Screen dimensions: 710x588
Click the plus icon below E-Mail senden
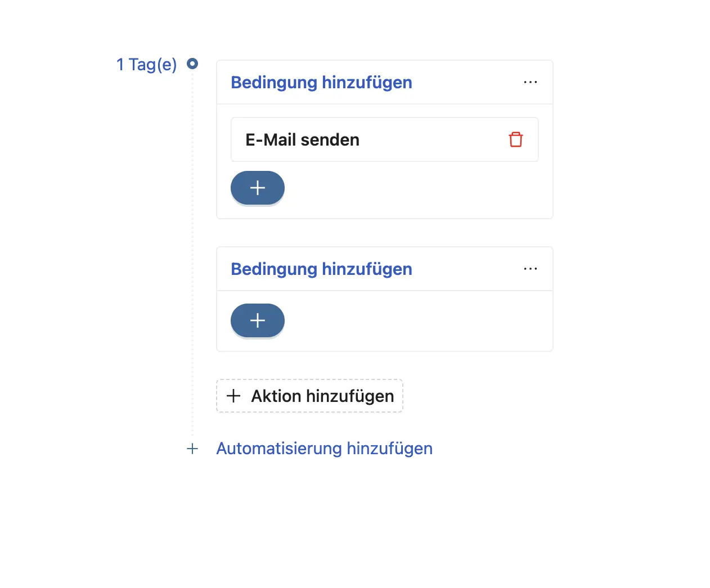coord(257,187)
